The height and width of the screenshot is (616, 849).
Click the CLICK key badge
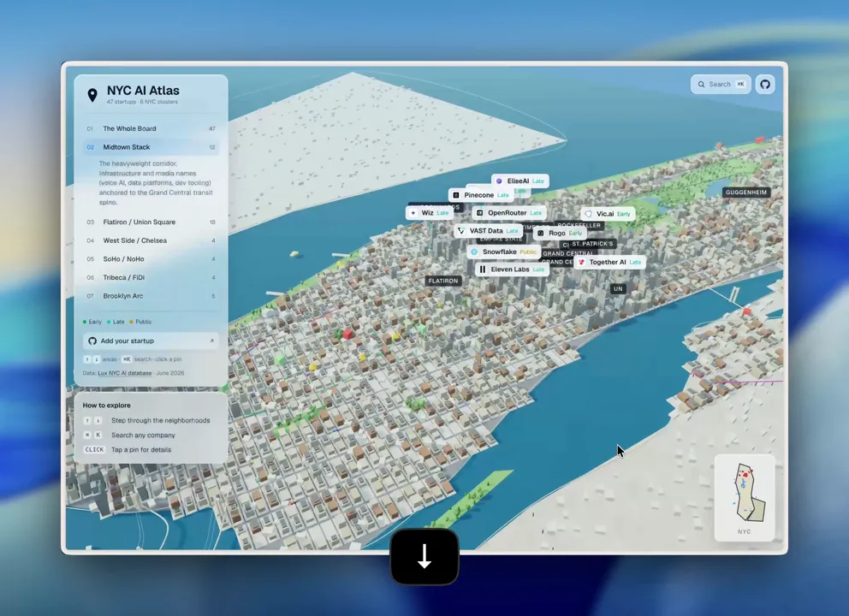click(94, 450)
